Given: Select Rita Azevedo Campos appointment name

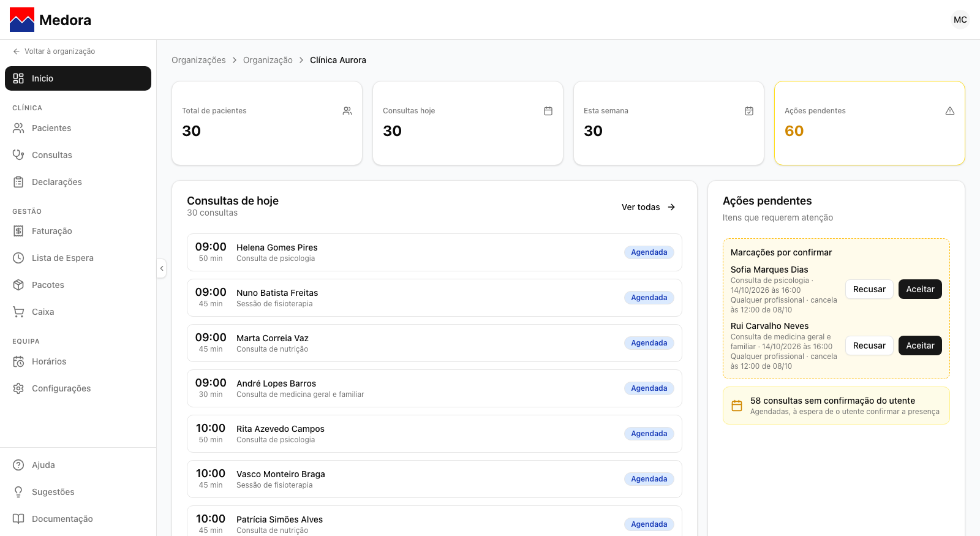Looking at the screenshot, I should (x=281, y=429).
